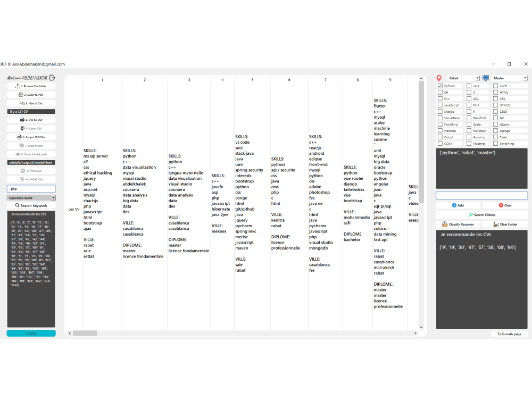Open the Rabat city dropdown
This screenshot has height=399, width=532.
pos(463,78)
